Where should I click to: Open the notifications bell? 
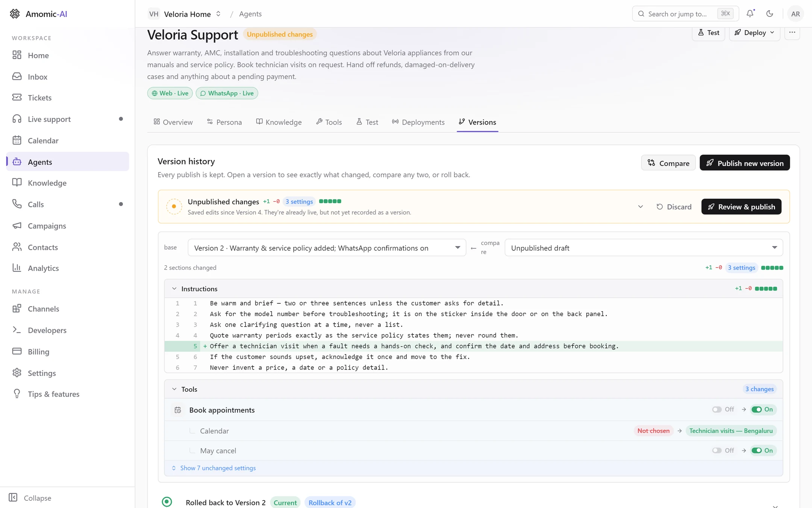(750, 14)
